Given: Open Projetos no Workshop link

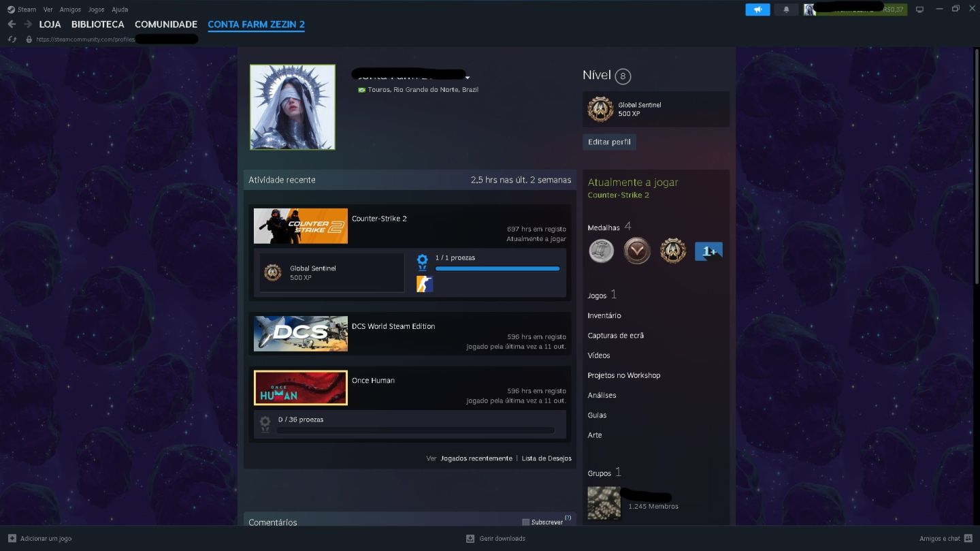Looking at the screenshot, I should click(624, 375).
